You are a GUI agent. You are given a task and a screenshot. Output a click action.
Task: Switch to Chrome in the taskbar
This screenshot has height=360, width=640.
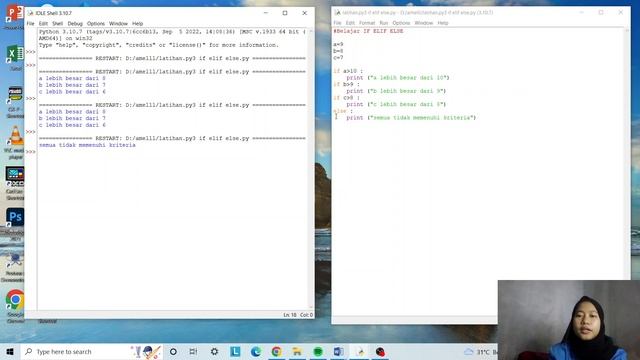tap(276, 351)
